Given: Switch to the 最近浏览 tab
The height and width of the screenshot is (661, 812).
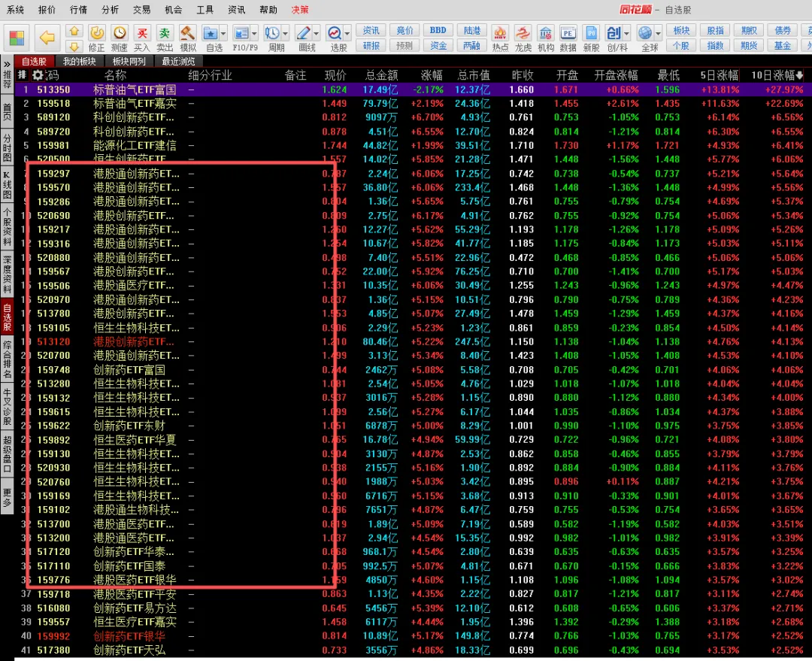Looking at the screenshot, I should click(178, 61).
